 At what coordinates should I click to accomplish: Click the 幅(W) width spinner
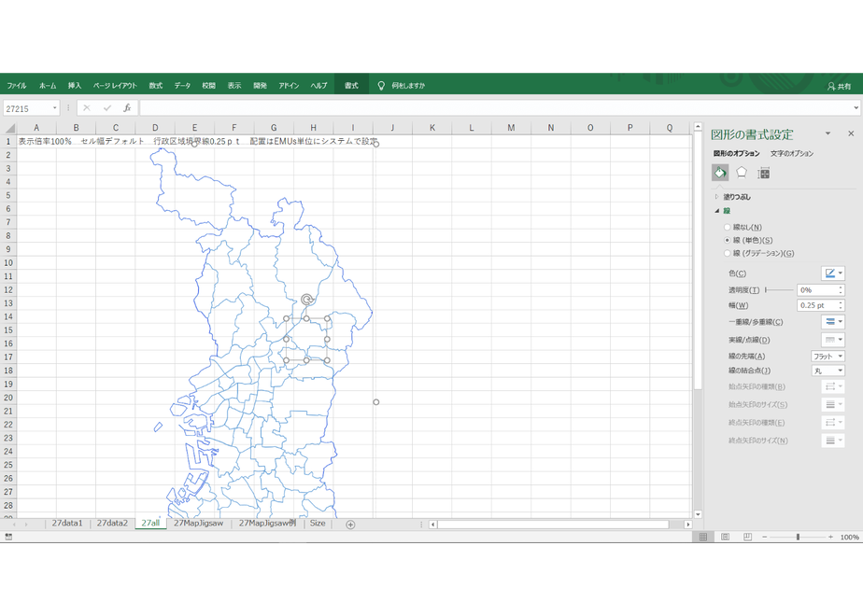tap(841, 304)
